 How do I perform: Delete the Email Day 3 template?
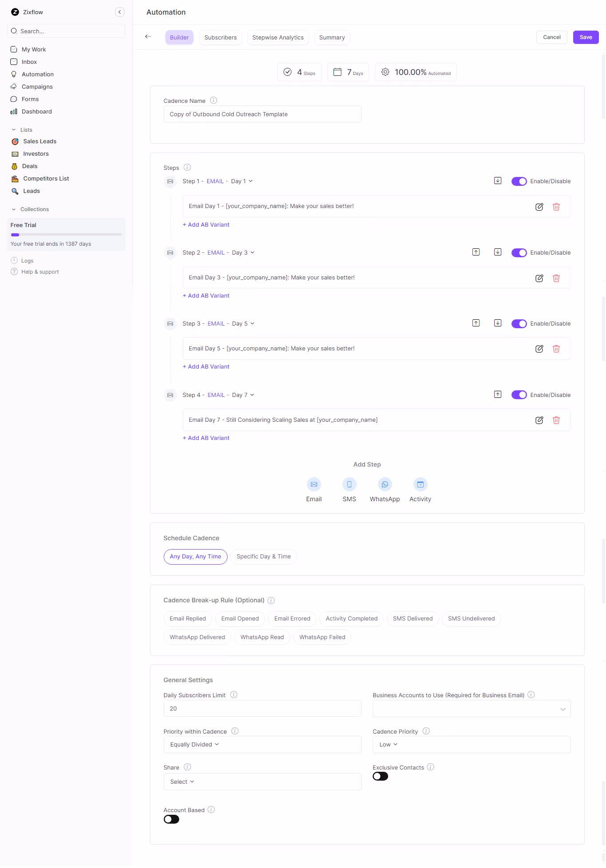pyautogui.click(x=556, y=278)
